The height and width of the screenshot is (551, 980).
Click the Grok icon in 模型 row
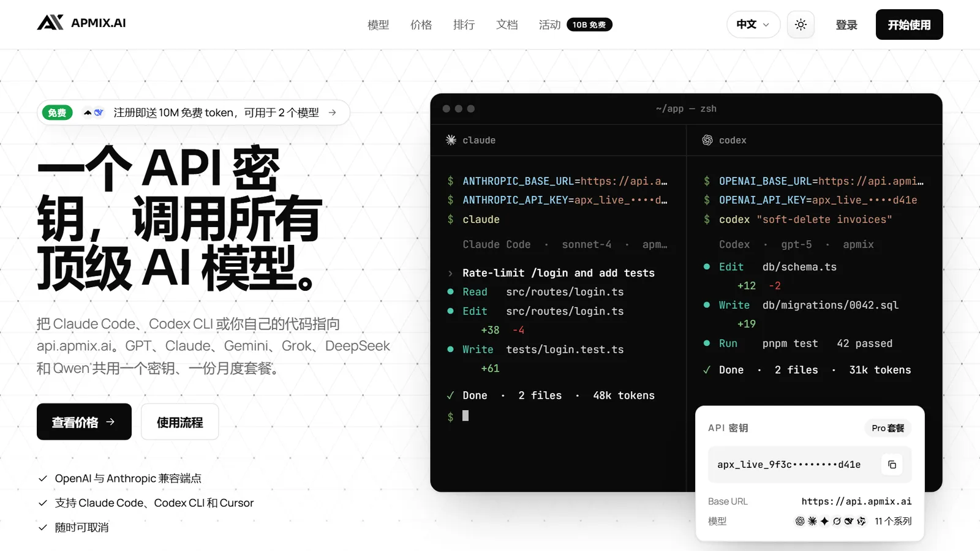pos(837,521)
